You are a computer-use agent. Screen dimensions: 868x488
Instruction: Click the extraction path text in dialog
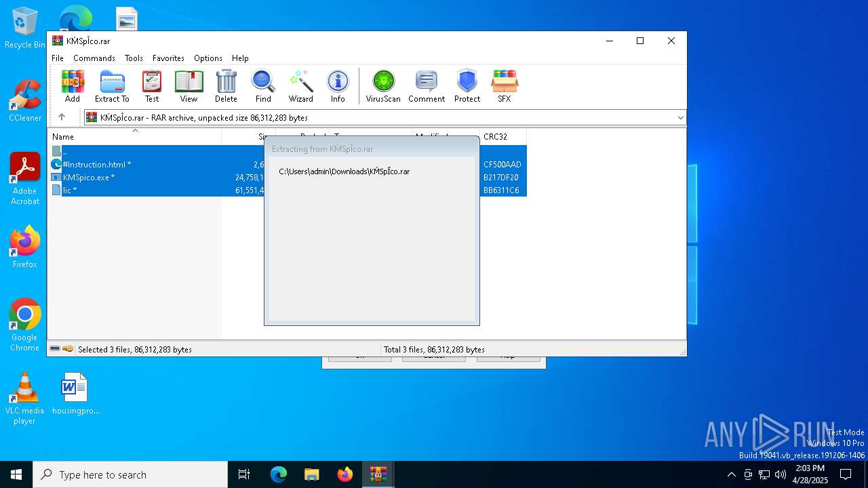[344, 171]
